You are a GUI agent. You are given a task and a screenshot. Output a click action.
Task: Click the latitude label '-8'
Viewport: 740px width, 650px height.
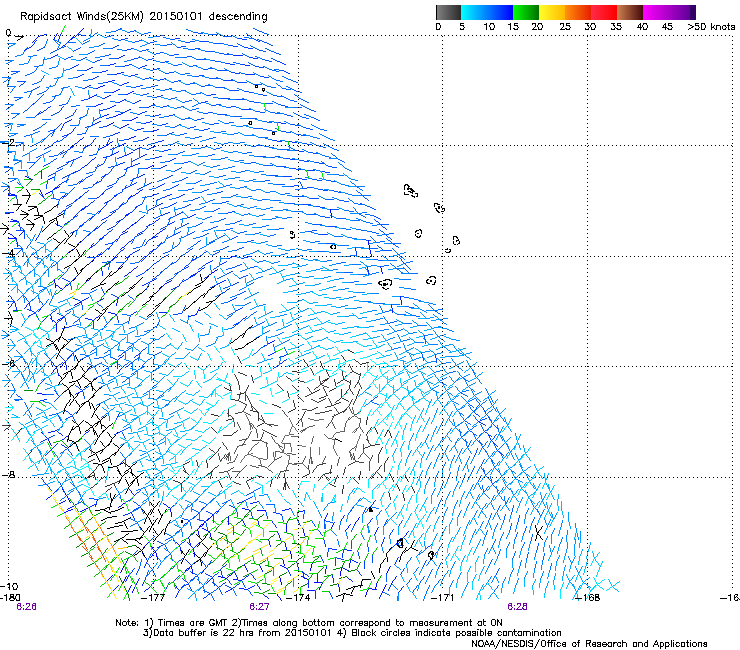[8, 474]
